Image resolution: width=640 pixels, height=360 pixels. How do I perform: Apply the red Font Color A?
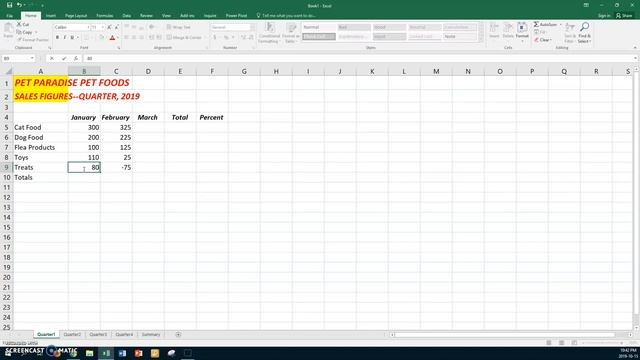112,38
